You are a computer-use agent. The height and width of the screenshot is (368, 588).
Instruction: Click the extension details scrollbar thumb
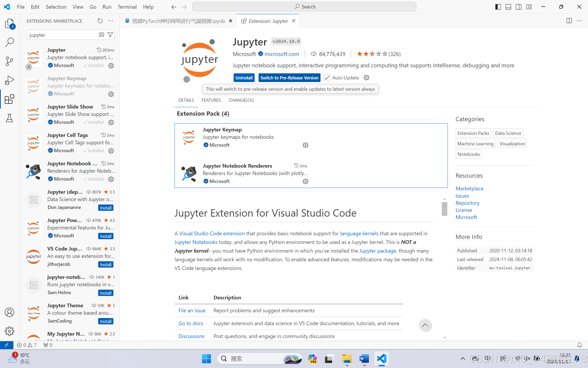(444, 209)
